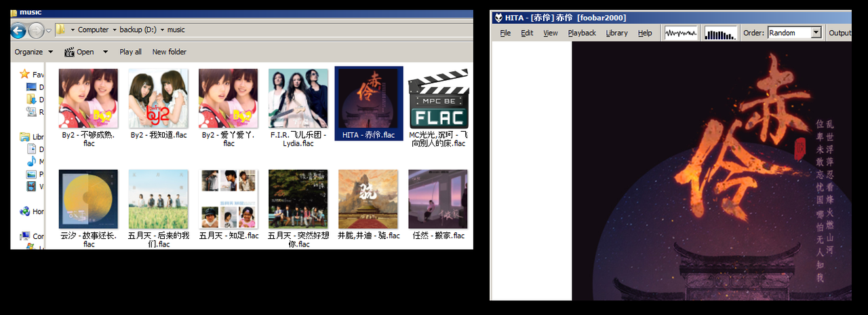868x315 pixels.
Task: Select 井胧,井迪 - 骁.flac thumbnail
Action: 368,199
